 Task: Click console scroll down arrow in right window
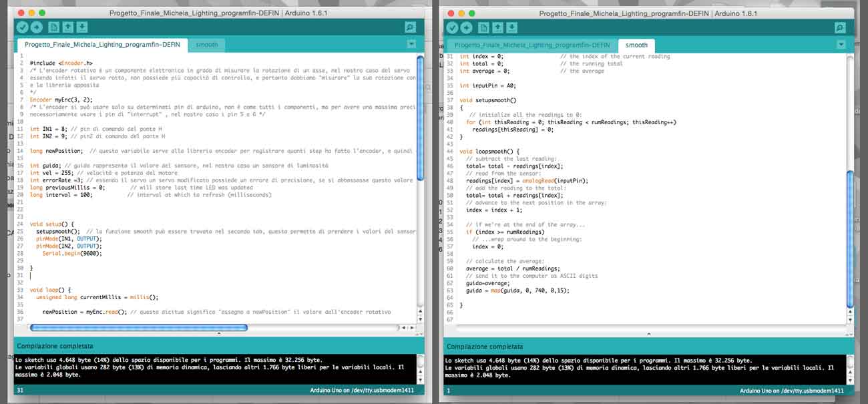pyautogui.click(x=850, y=381)
